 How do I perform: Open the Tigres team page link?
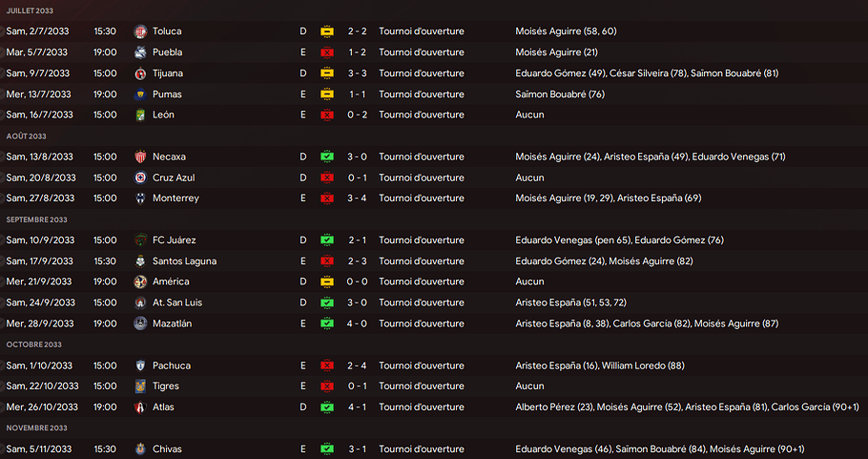point(166,386)
